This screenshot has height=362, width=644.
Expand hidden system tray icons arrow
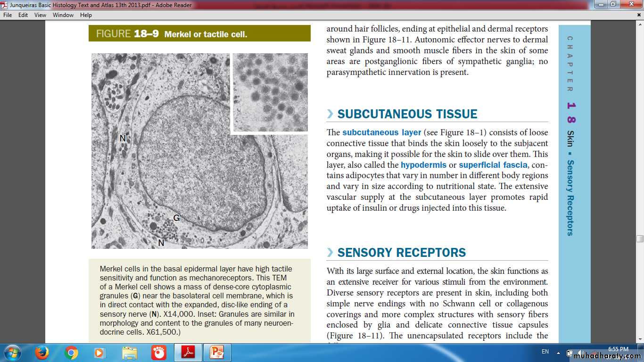[x=559, y=353]
